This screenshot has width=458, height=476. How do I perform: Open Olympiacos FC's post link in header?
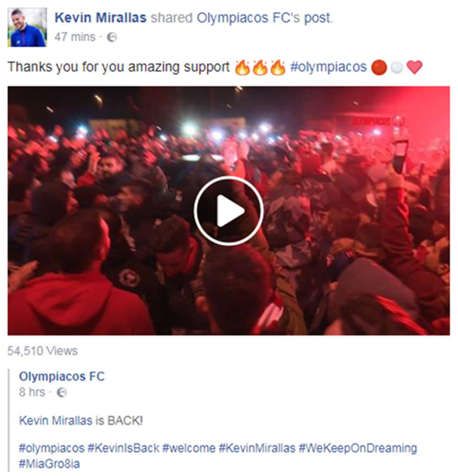pos(264,17)
